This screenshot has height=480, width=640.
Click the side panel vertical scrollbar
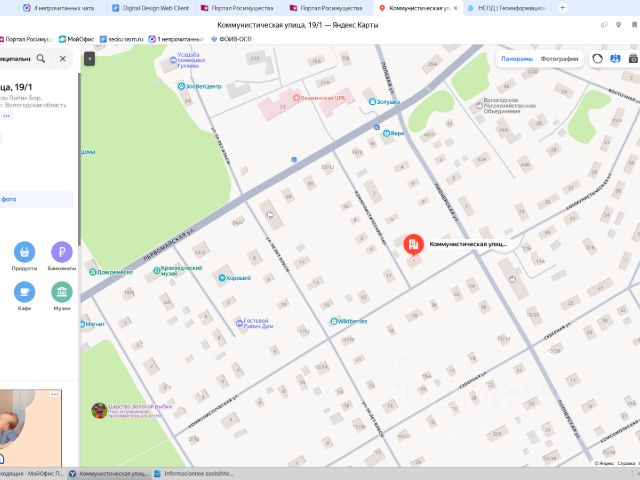pyautogui.click(x=79, y=159)
